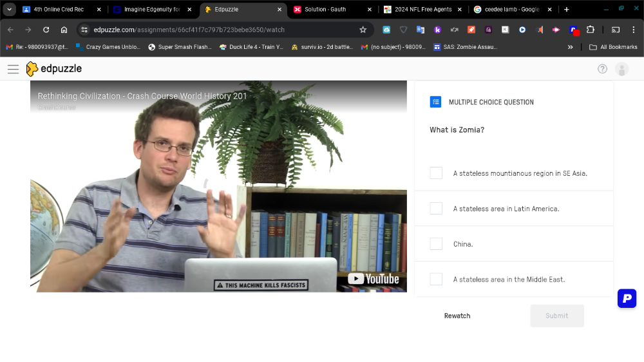
Task: Open the Edpuzzle hamburger menu
Action: [13, 69]
